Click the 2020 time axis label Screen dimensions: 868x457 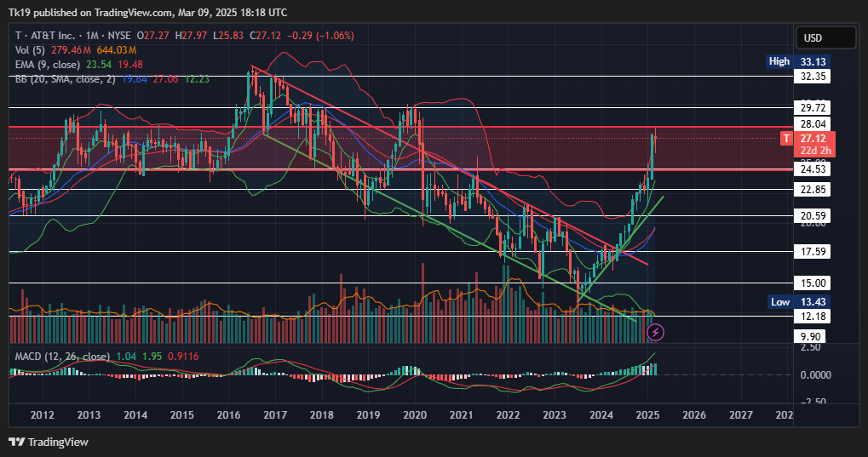415,415
